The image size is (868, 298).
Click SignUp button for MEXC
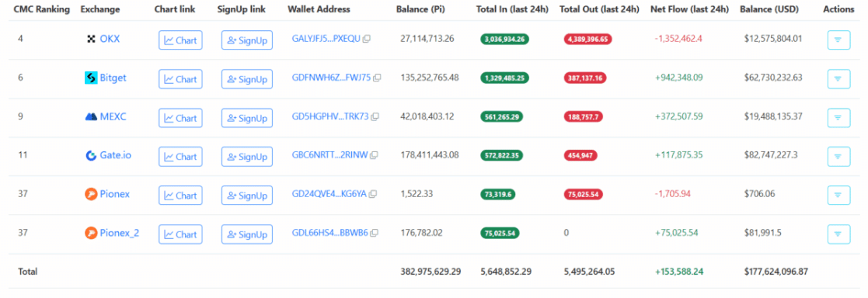tap(247, 118)
